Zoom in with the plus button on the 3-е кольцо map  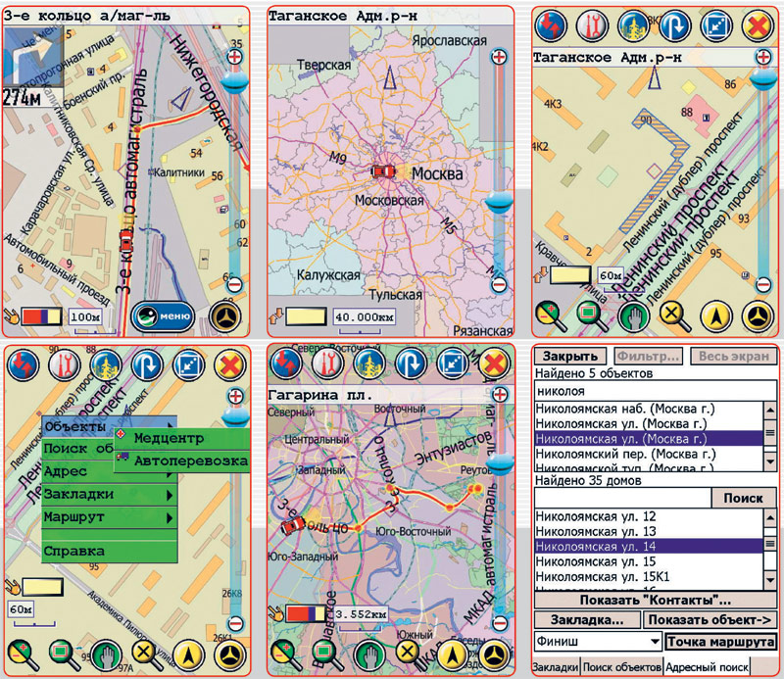pos(235,57)
